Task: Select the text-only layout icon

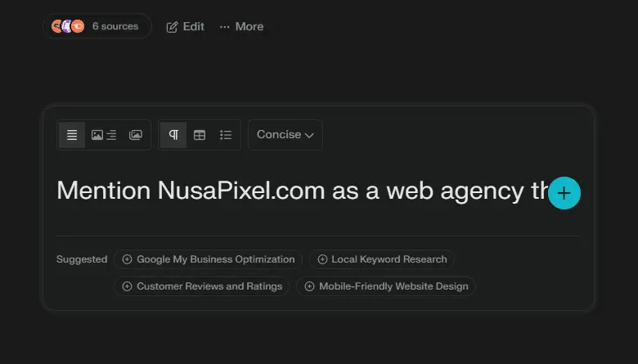Action: tap(72, 135)
